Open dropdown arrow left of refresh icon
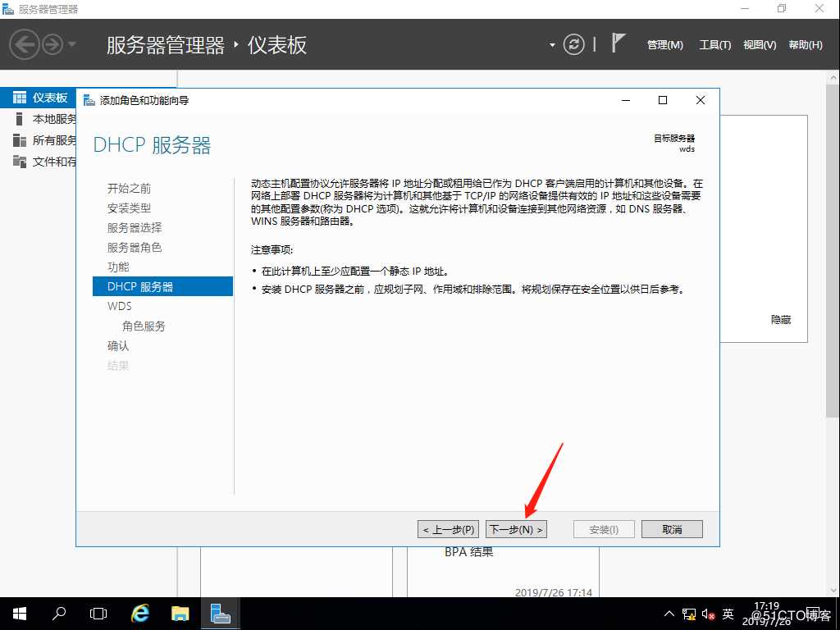This screenshot has height=630, width=840. [552, 45]
